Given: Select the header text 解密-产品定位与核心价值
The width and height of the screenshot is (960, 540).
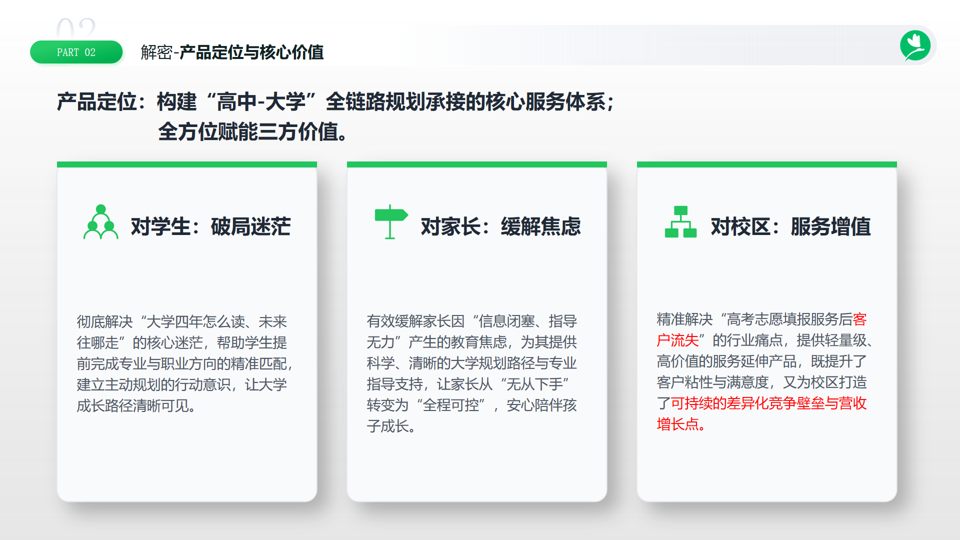Looking at the screenshot, I should click(232, 53).
